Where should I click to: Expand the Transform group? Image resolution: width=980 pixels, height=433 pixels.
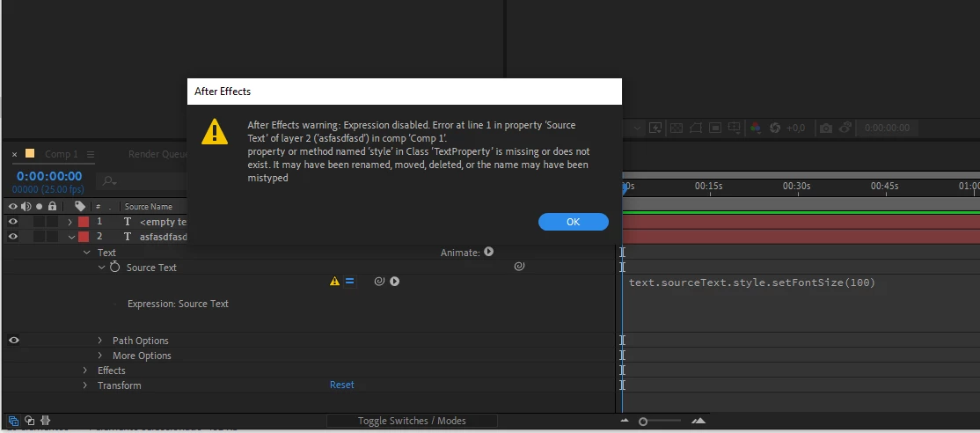[x=85, y=385]
